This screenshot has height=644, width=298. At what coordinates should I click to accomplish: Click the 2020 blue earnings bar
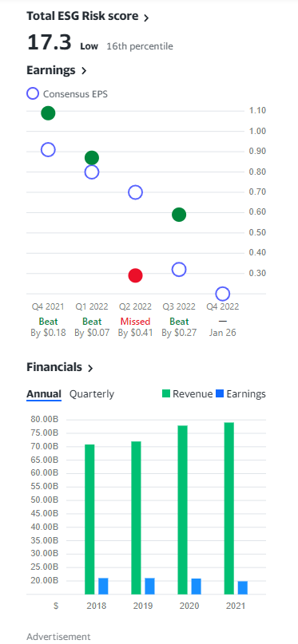(196, 587)
